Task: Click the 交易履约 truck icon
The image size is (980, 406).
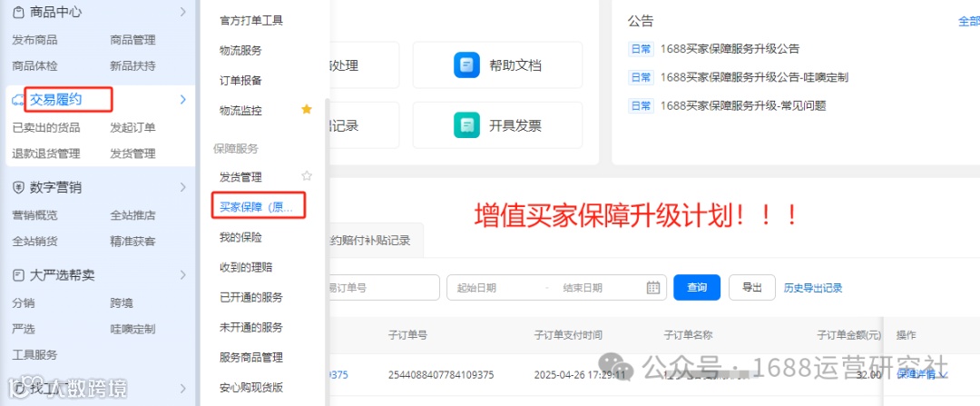Action: click(18, 100)
